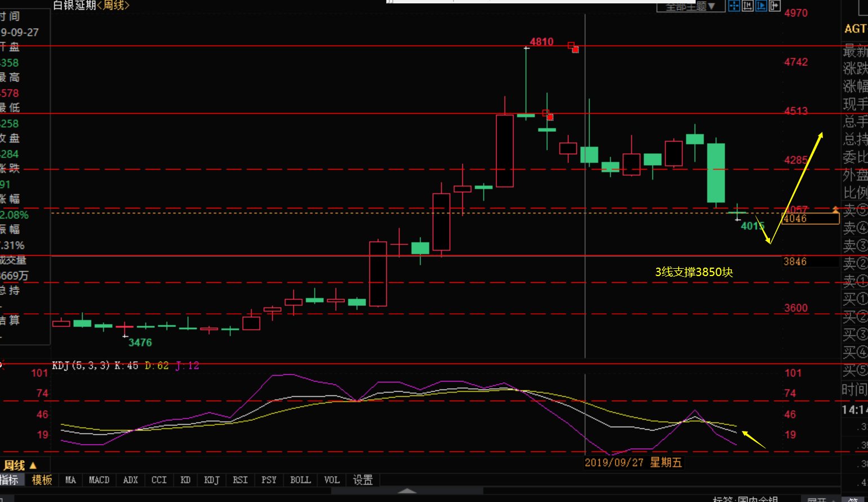Expand the 周线 period selector

[x=20, y=465]
